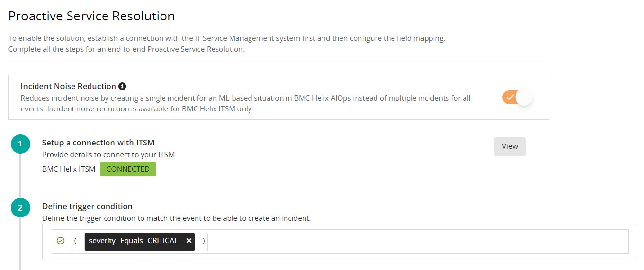Click the Incident Noise Reduction title

69,86
